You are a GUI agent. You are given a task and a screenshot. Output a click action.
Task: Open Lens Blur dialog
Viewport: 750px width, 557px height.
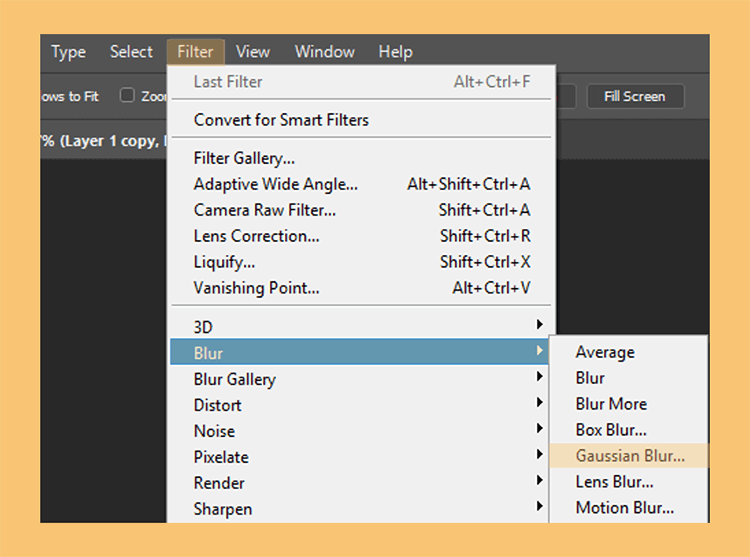629,481
